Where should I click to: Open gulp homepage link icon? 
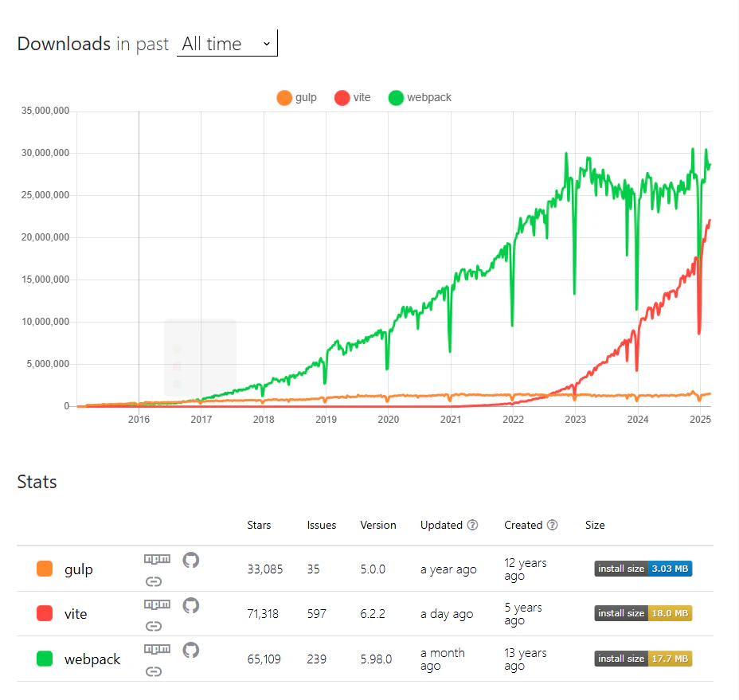pyautogui.click(x=154, y=581)
